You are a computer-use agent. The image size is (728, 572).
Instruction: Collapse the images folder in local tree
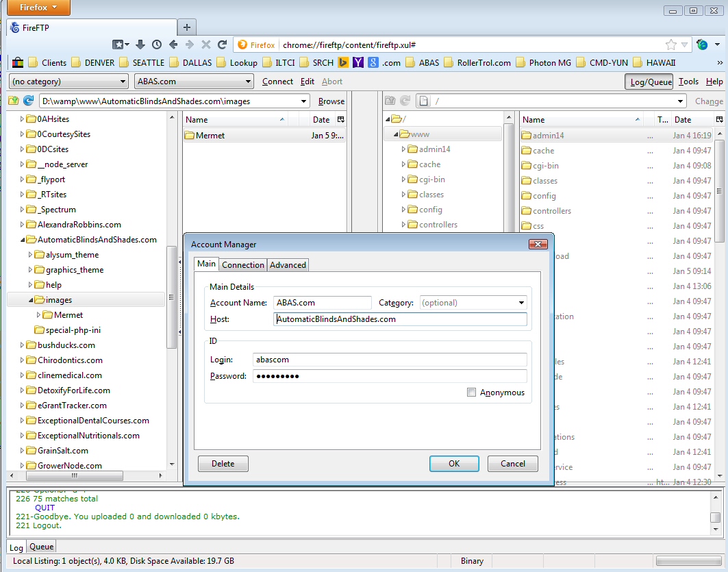tap(31, 300)
